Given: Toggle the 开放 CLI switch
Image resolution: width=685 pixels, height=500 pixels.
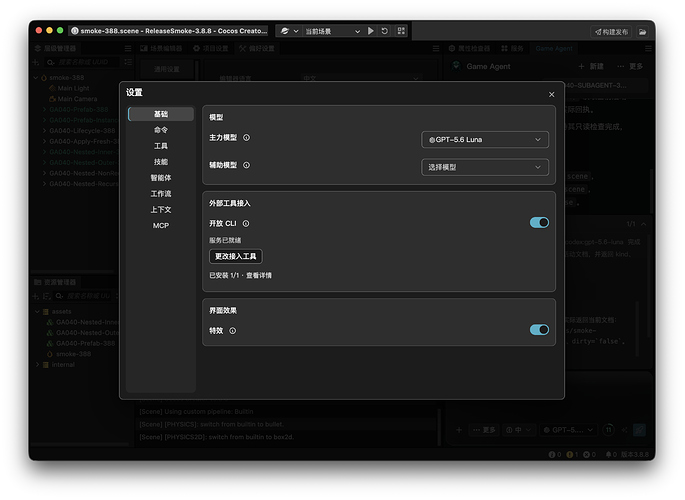Looking at the screenshot, I should pyautogui.click(x=539, y=223).
